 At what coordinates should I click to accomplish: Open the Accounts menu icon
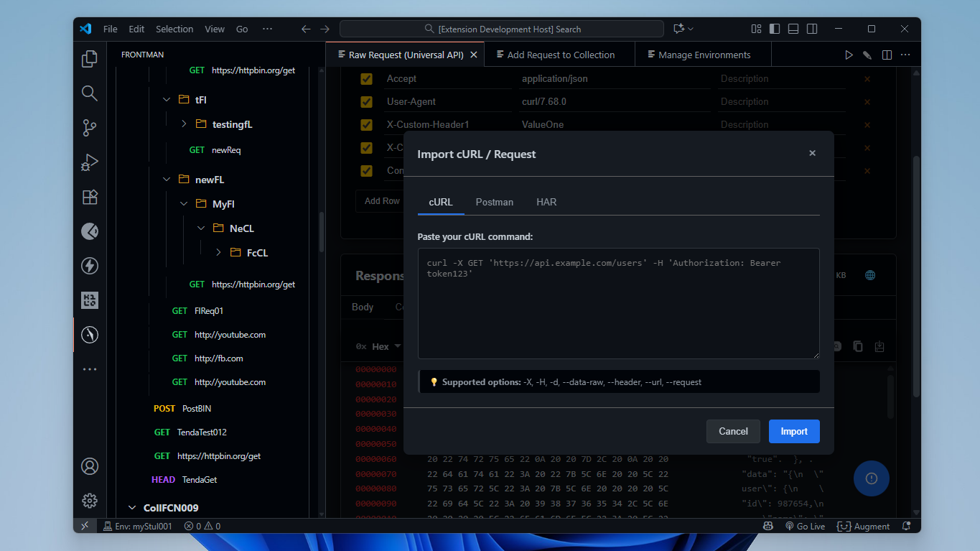(90, 466)
